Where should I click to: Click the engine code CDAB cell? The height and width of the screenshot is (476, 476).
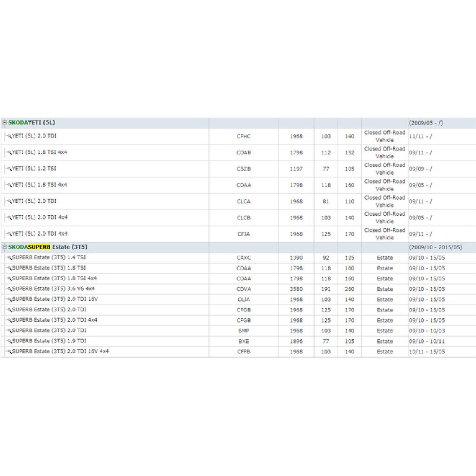(244, 152)
